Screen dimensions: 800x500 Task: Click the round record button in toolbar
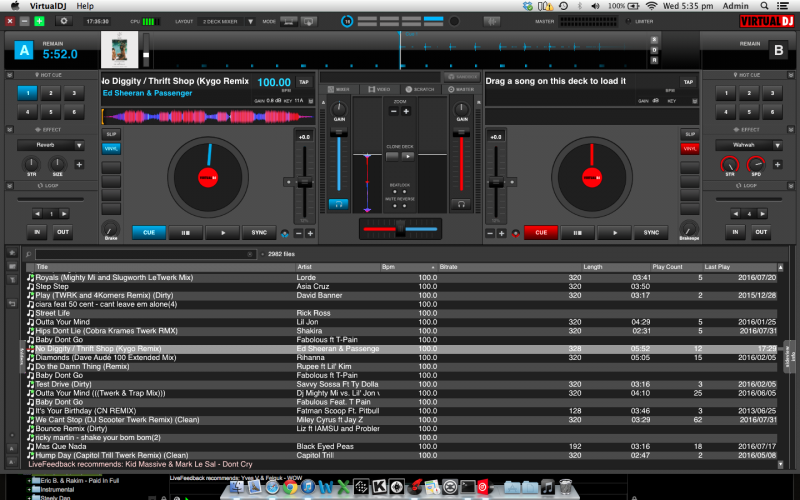[x=454, y=21]
